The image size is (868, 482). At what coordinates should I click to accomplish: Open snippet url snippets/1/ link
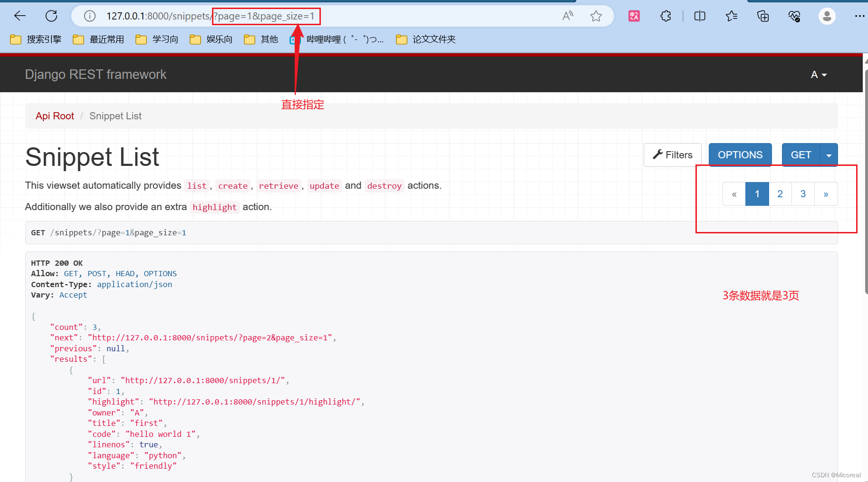pyautogui.click(x=203, y=380)
